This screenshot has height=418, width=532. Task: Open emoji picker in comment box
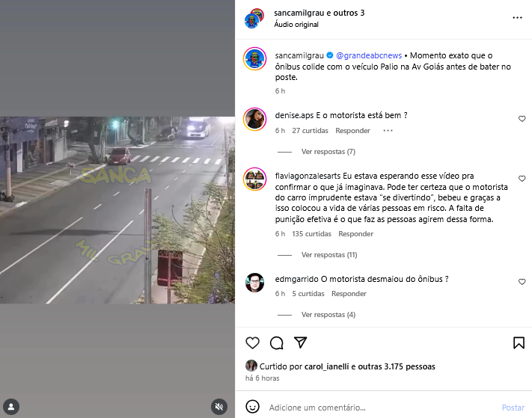[252, 407]
